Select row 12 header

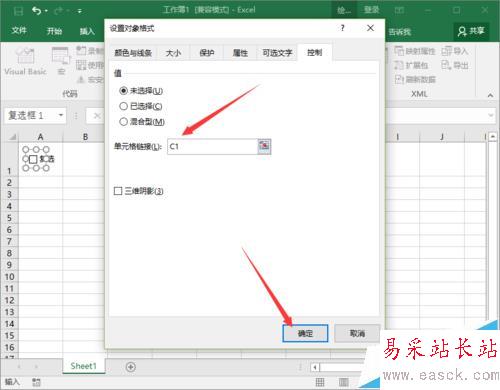pos(10,300)
